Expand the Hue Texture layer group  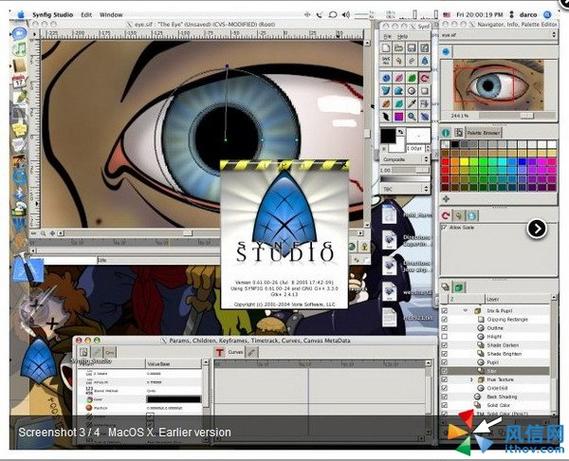pyautogui.click(x=471, y=379)
